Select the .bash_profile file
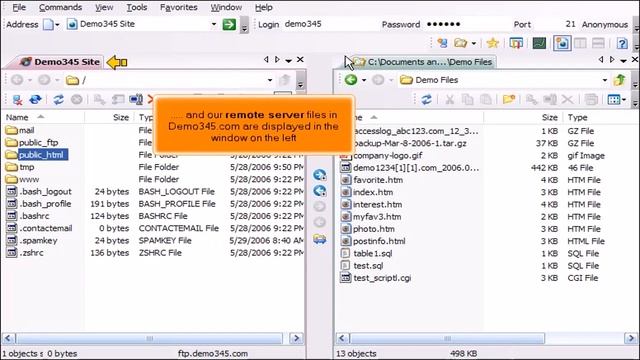The width and height of the screenshot is (640, 360). (x=46, y=204)
